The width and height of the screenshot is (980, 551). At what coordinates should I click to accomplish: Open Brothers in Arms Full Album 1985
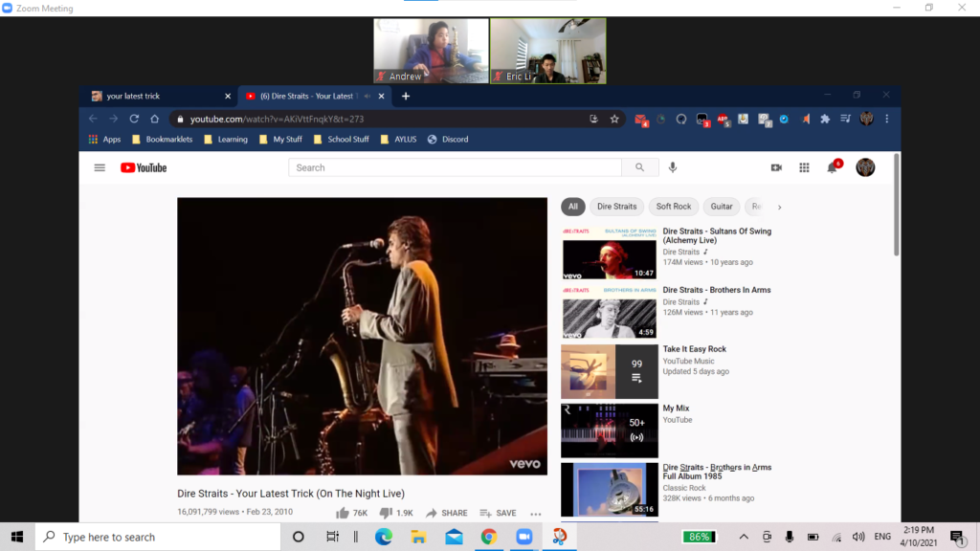[717, 472]
